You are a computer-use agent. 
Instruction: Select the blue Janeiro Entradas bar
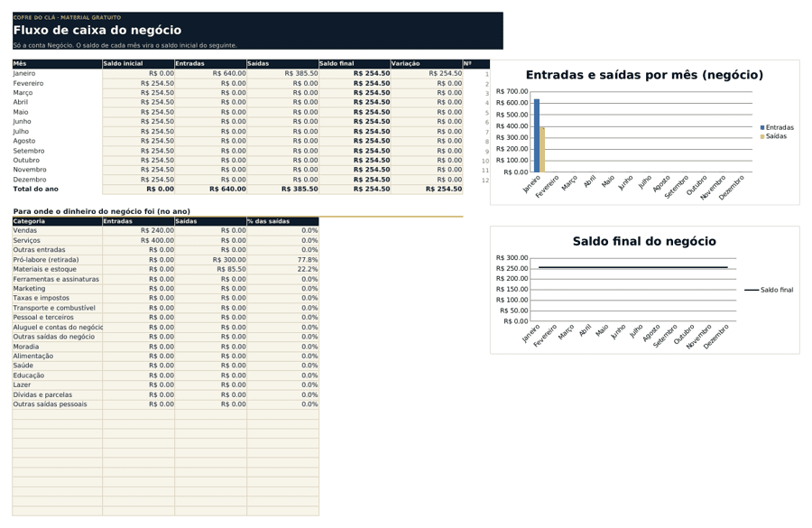pos(537,135)
